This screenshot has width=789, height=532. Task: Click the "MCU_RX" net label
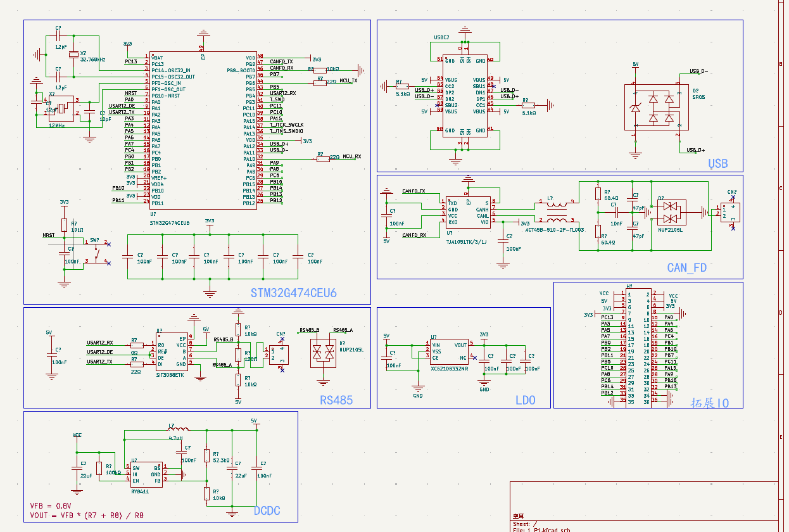tap(352, 156)
